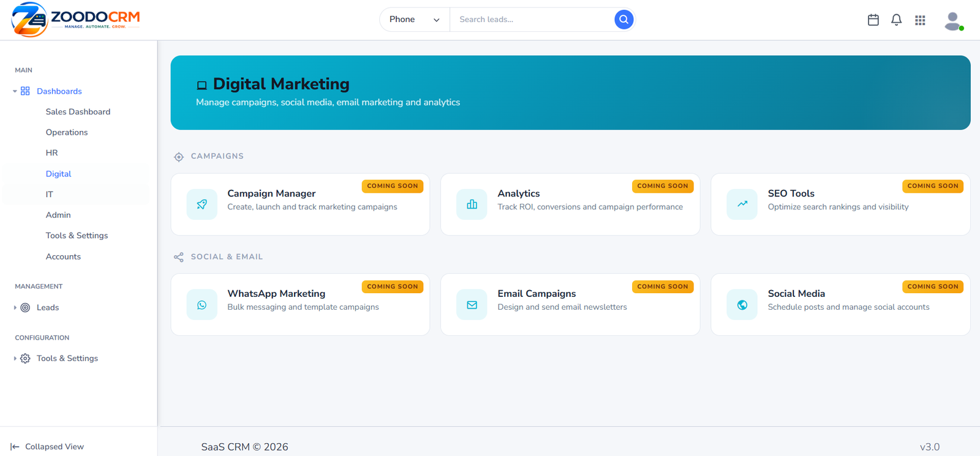Click 'Bulk messaging and template campaigns' text
Image resolution: width=980 pixels, height=456 pixels.
pos(303,307)
